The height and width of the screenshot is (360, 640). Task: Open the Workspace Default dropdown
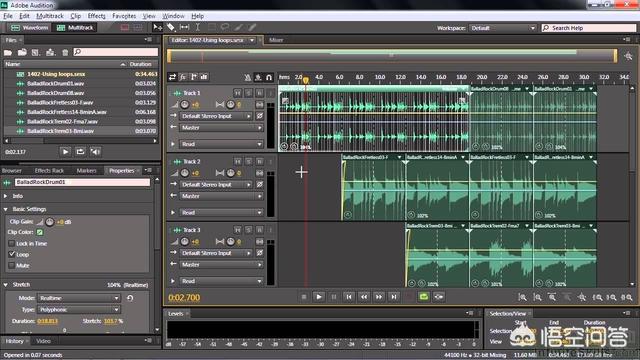503,28
